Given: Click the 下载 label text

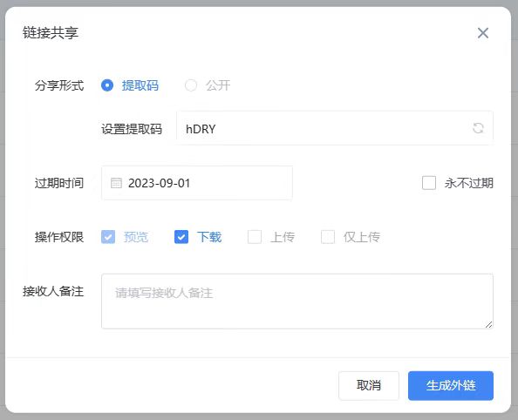Looking at the screenshot, I should tap(209, 237).
